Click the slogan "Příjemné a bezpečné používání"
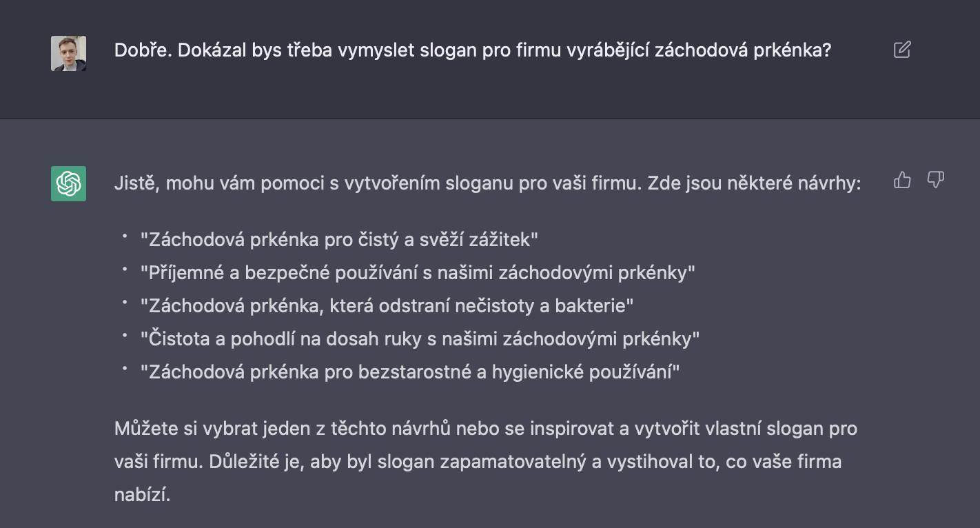Viewport: 980px width, 528px height. click(x=418, y=273)
